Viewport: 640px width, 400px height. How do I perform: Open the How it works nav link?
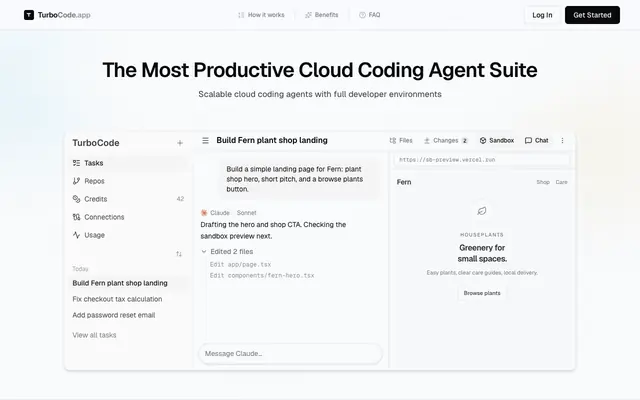pyautogui.click(x=261, y=15)
